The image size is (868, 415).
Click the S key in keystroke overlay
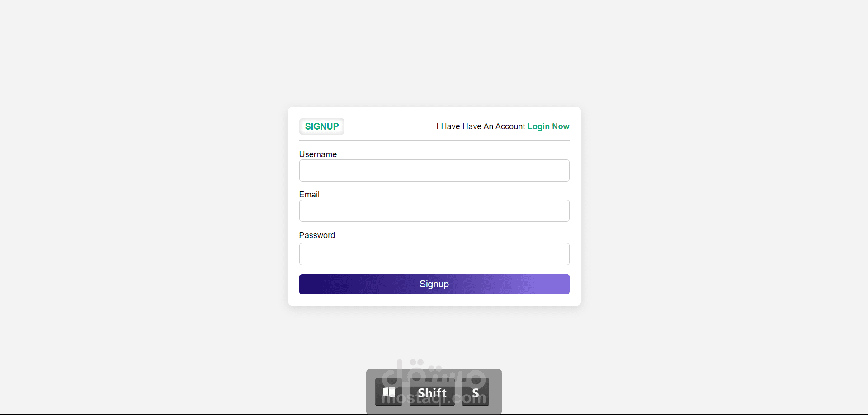[x=475, y=392]
